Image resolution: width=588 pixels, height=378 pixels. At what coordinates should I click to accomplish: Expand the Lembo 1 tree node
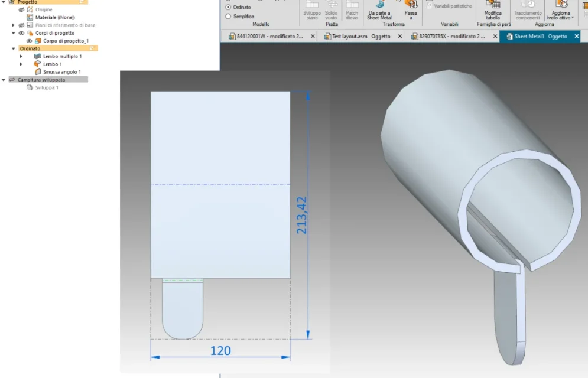21,64
